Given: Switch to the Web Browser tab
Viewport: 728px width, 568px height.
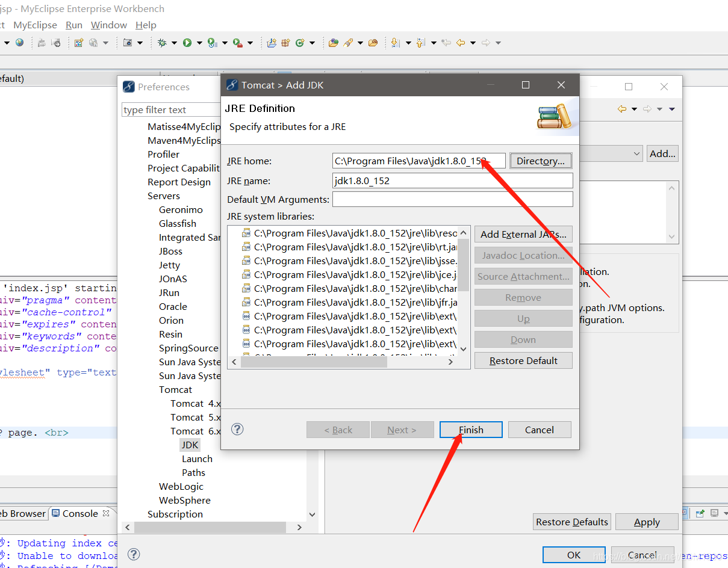Looking at the screenshot, I should [23, 513].
